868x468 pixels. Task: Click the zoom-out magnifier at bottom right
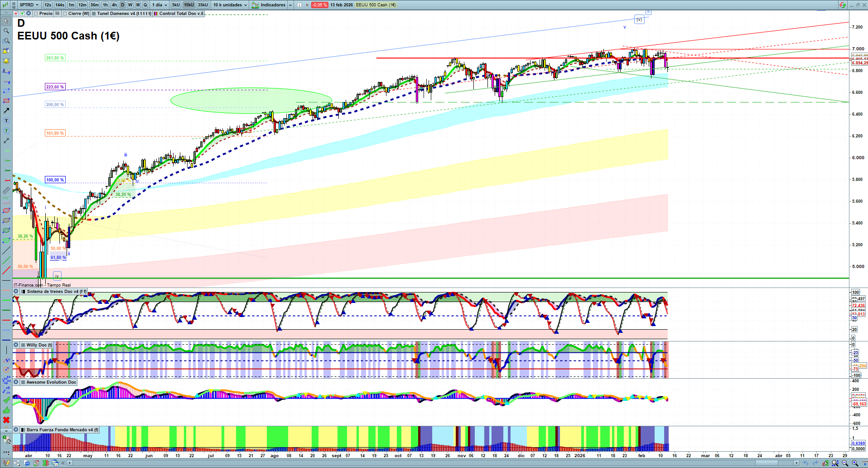pos(845,463)
